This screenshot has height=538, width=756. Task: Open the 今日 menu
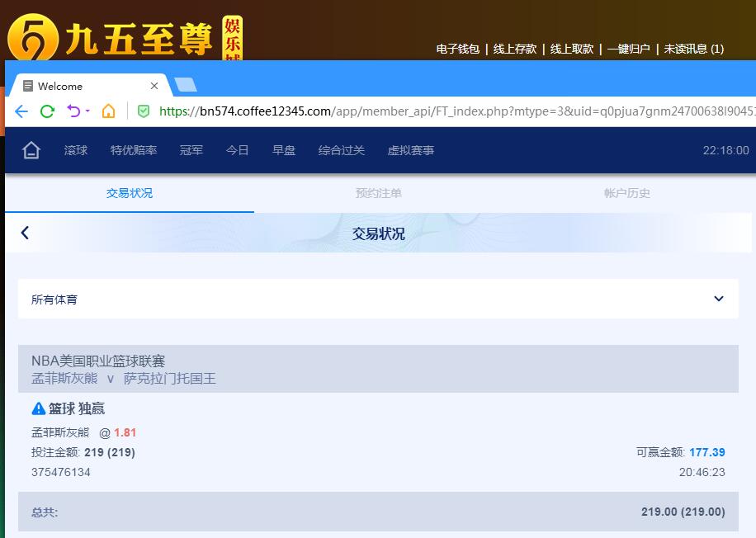[x=237, y=150]
